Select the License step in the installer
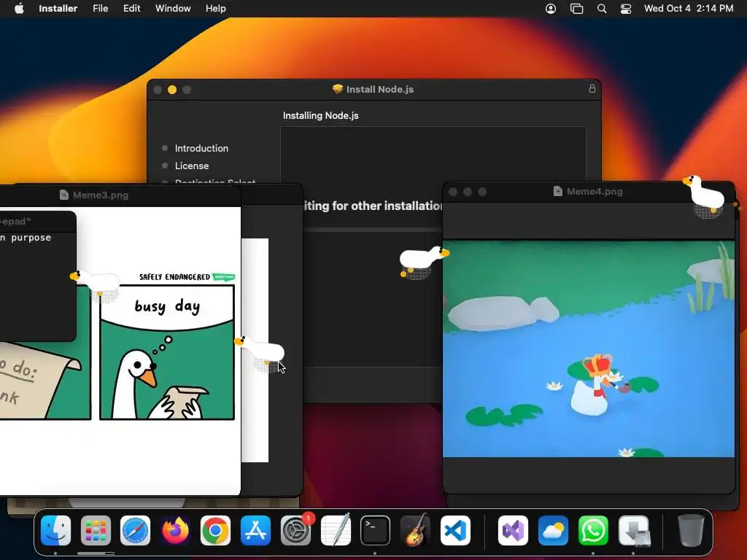747x560 pixels. coord(192,166)
